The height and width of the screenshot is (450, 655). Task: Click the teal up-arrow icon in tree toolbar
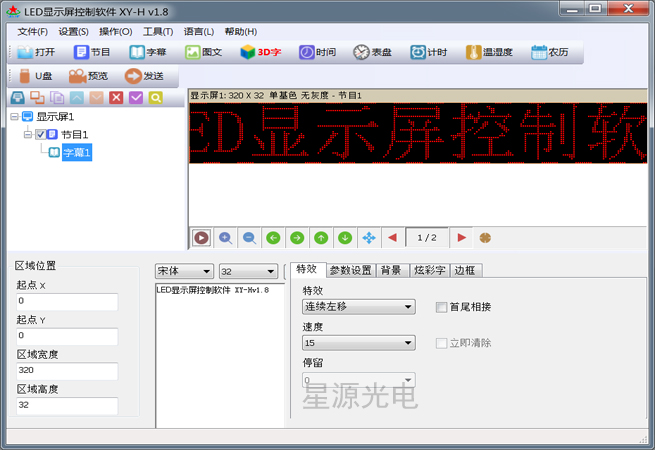point(76,98)
